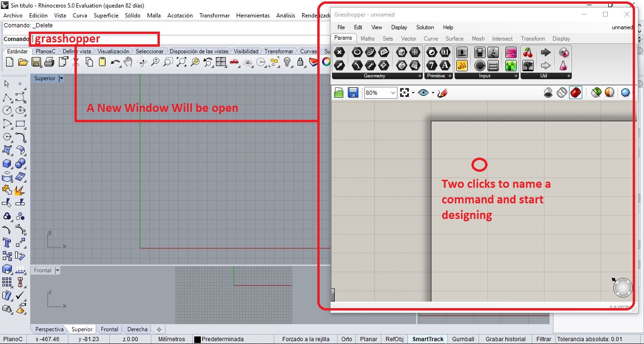Click the Grasshopper sketch pencil icon
Image resolution: width=644 pixels, height=344 pixels.
(x=442, y=92)
